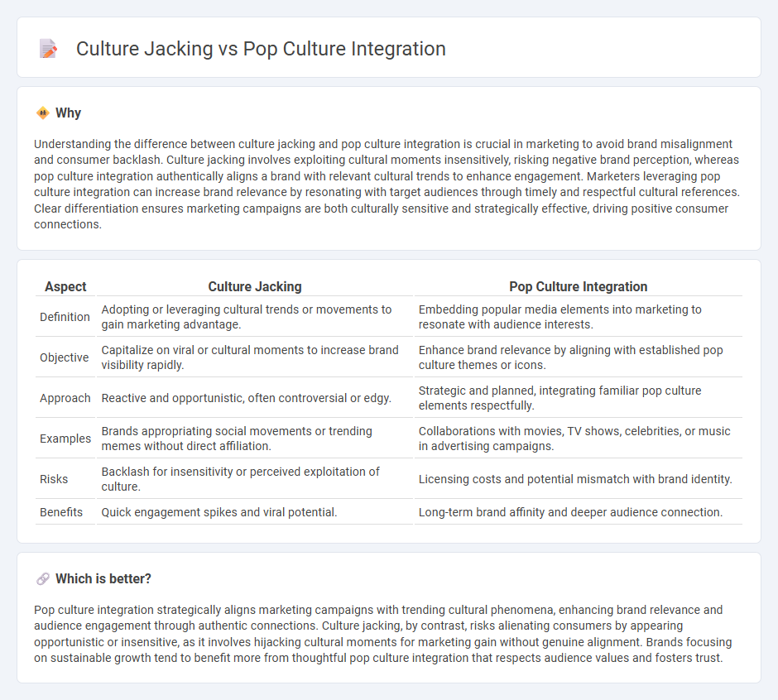Screen dimensions: 778x700
Task: Click cell 'Long-term brand affinity and deeper audience'
Action: point(578,512)
